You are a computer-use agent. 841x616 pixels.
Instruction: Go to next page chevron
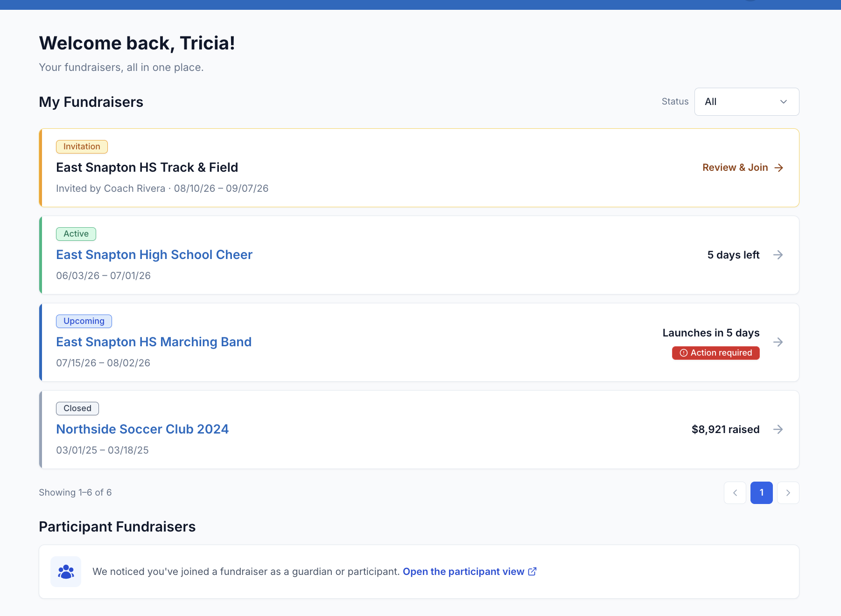788,493
